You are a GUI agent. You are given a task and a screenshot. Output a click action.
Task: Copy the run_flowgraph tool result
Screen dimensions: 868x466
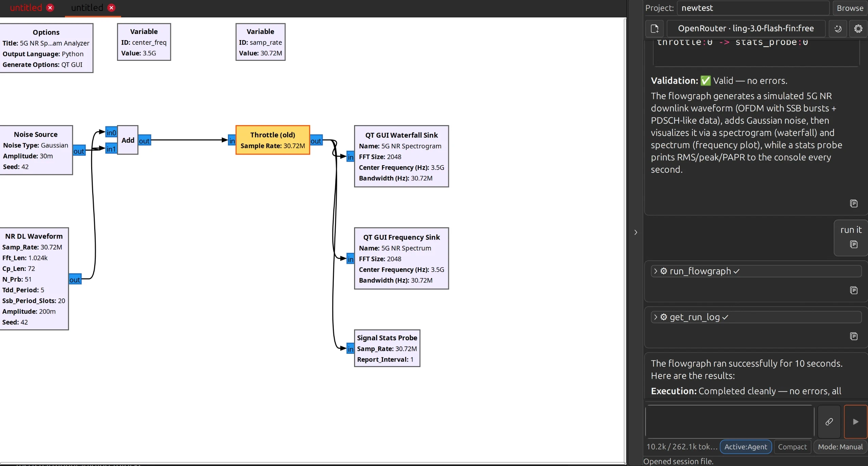point(853,290)
